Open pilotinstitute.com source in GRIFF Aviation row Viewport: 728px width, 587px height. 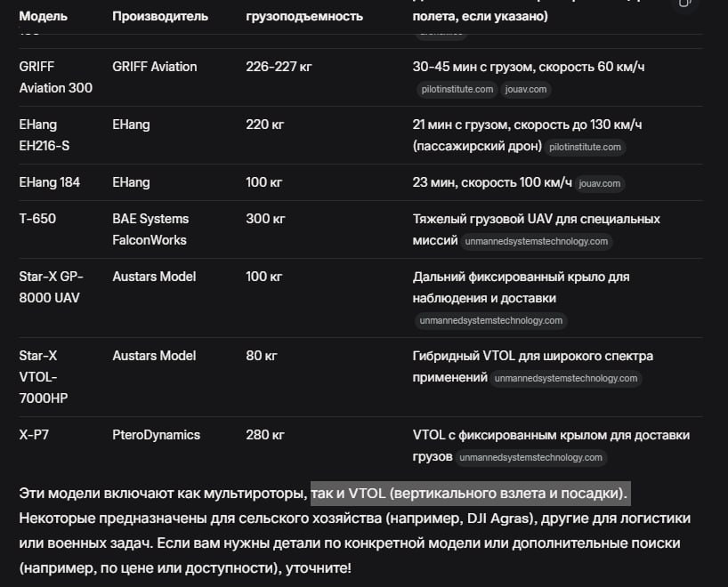click(457, 89)
